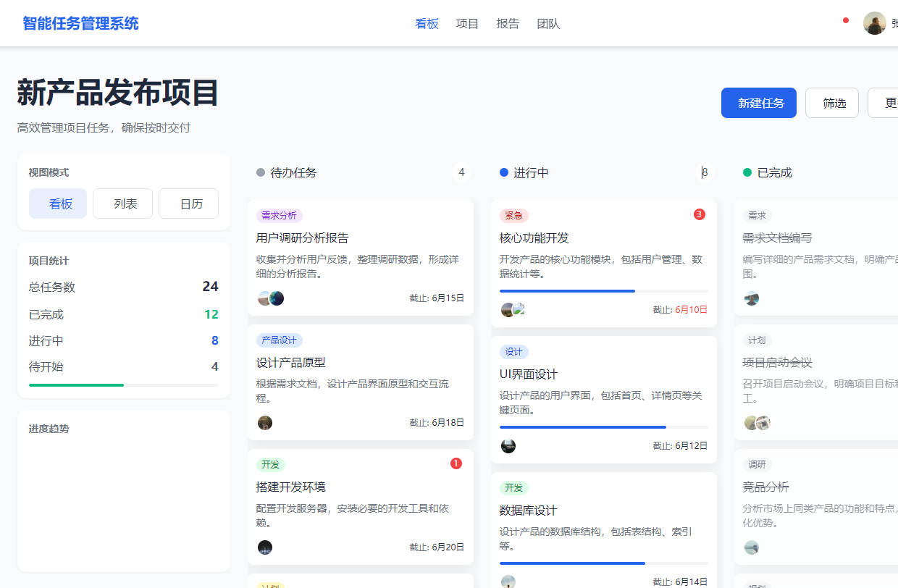Click the red badge on 核心功能开发 card
The height and width of the screenshot is (588, 898).
coord(698,214)
